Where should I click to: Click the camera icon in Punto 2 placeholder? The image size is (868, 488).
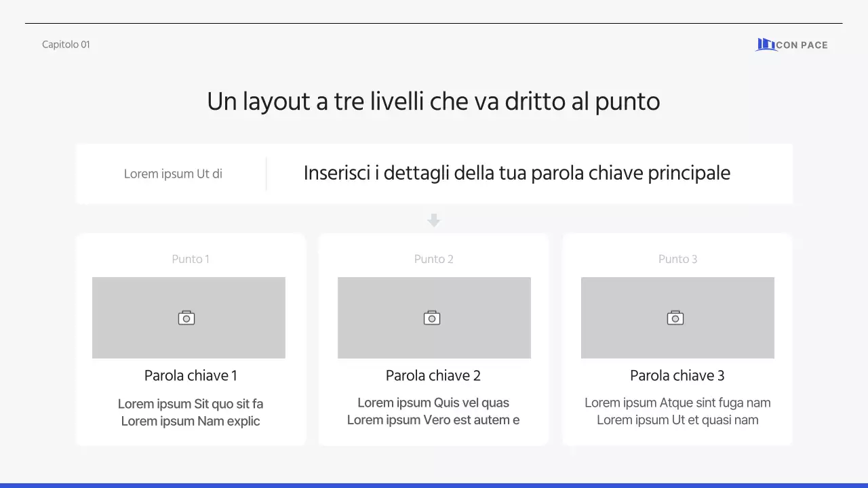point(432,317)
